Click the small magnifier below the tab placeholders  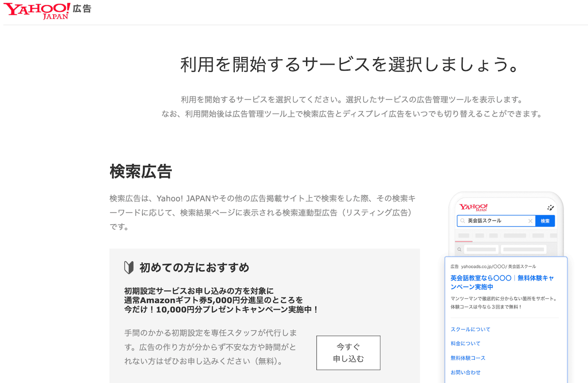click(459, 249)
